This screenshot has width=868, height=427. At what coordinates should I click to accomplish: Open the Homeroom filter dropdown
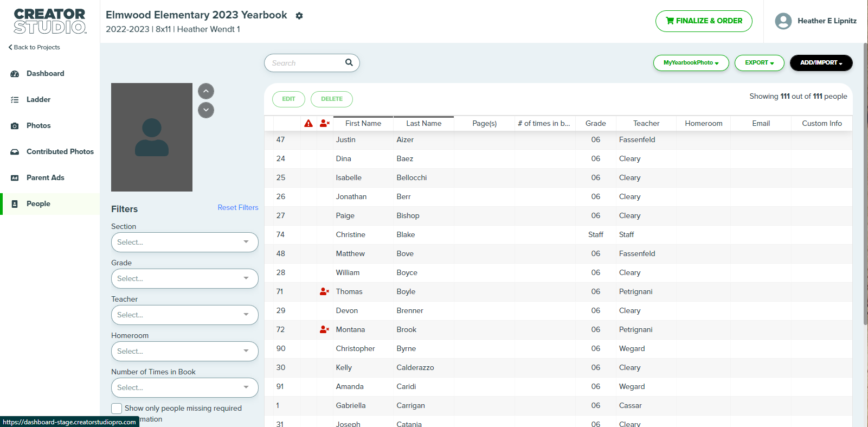click(x=185, y=351)
